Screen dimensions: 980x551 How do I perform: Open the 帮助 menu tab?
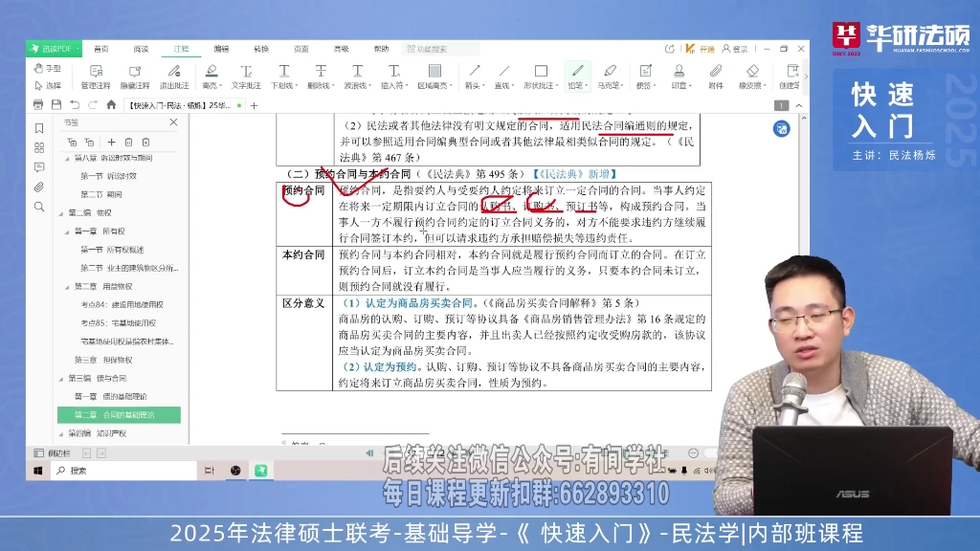[381, 49]
